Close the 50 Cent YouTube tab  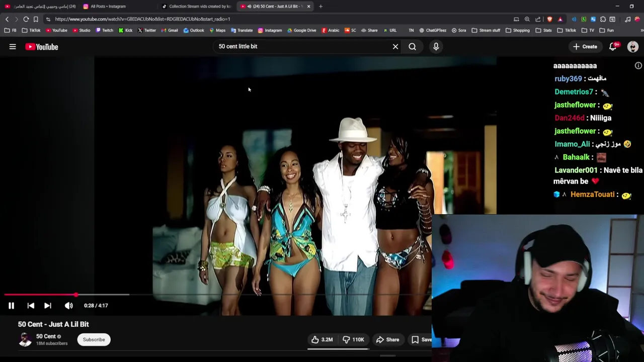[x=308, y=7]
